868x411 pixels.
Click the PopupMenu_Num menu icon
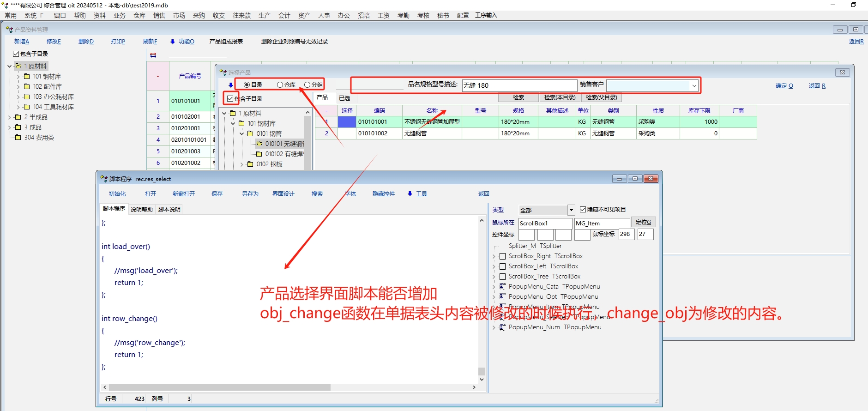click(503, 327)
